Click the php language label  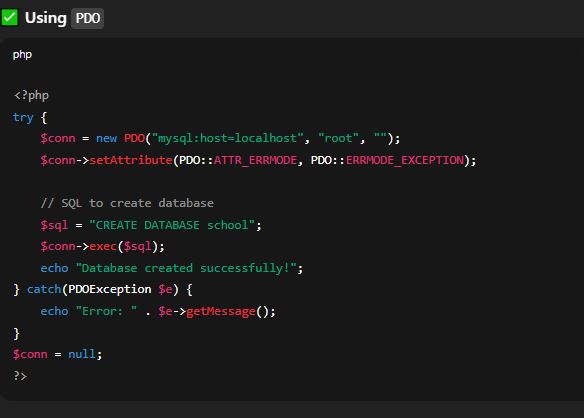(x=22, y=55)
